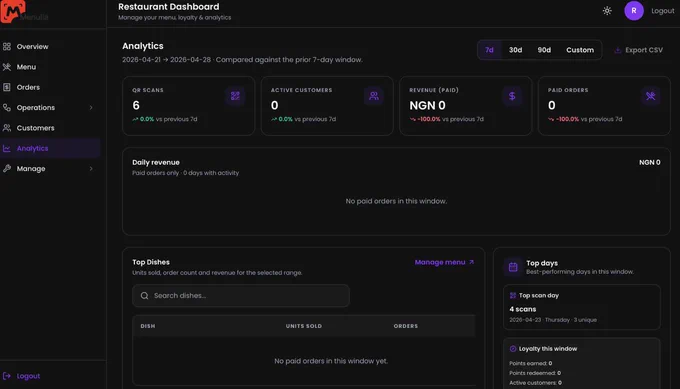
Task: Click the Overview grid icon
Action: pos(7,46)
